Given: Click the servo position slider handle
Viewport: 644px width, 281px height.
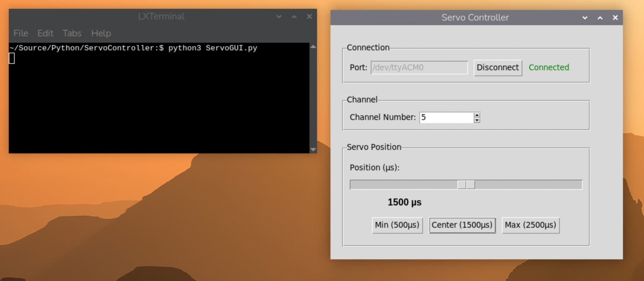Looking at the screenshot, I should pyautogui.click(x=466, y=185).
